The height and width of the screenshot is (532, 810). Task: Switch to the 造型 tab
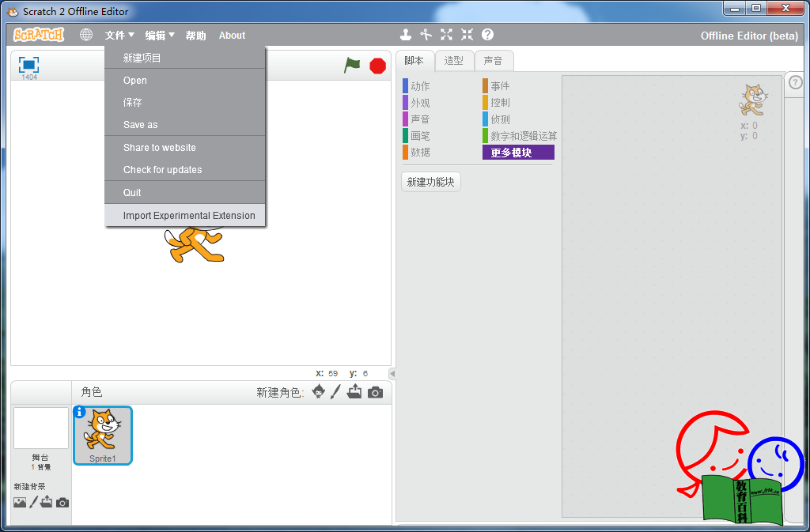pyautogui.click(x=453, y=60)
